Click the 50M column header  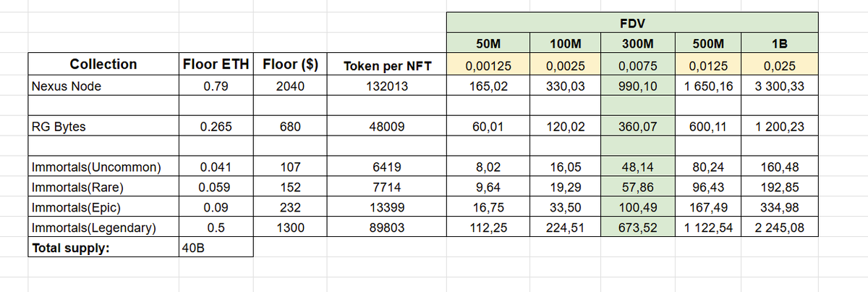(x=488, y=43)
